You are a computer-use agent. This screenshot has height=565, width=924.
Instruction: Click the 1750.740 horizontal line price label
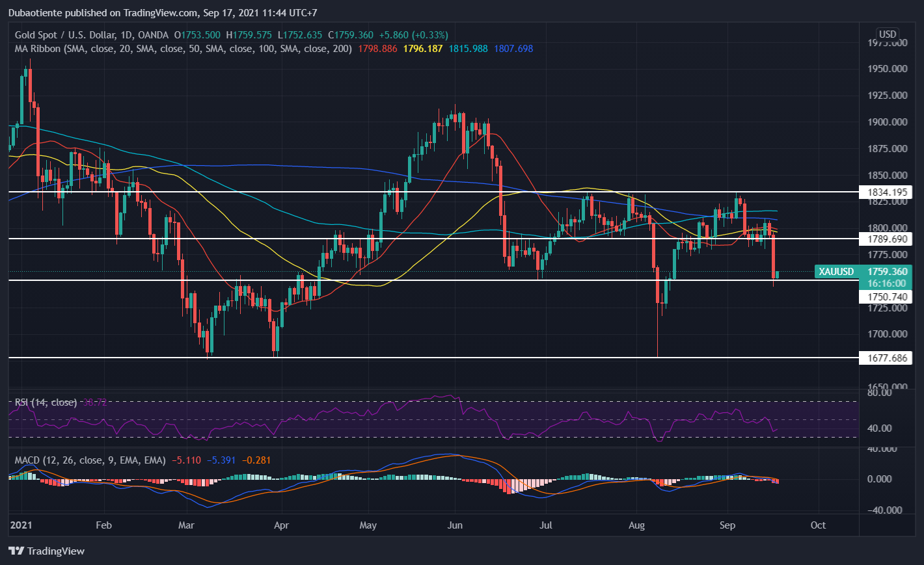pyautogui.click(x=887, y=296)
